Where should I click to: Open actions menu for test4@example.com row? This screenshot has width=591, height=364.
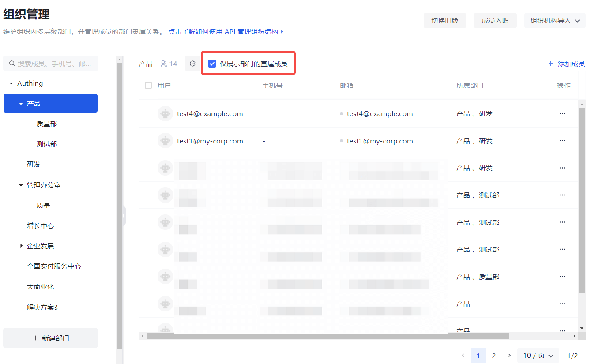562,113
